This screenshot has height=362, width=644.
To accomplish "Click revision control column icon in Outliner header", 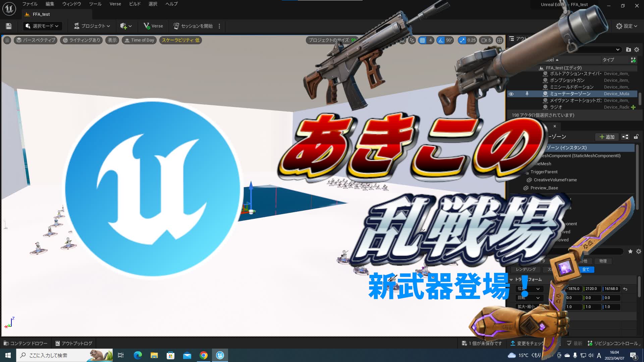I will coord(633,60).
